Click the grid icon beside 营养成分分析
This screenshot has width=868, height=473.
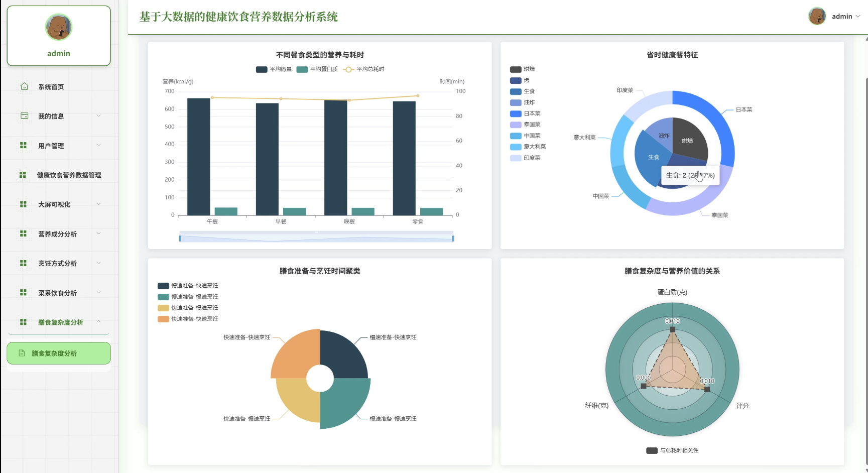pyautogui.click(x=23, y=233)
